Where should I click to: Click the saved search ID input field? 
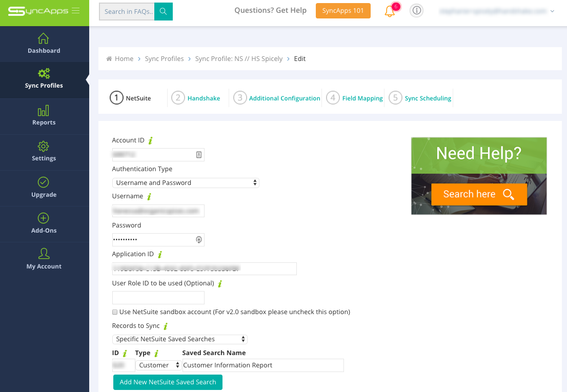tap(124, 365)
